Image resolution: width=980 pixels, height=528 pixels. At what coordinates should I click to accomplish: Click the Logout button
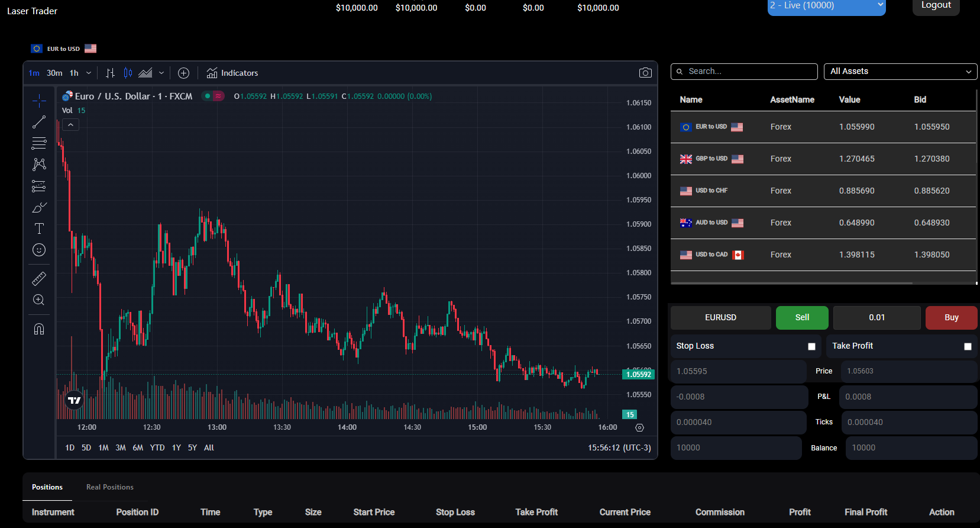(x=936, y=6)
